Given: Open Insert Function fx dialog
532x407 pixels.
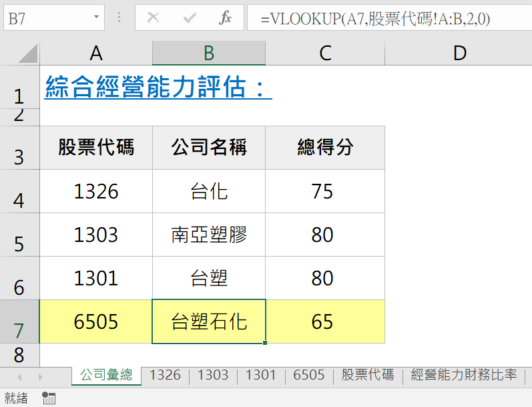Looking at the screenshot, I should pos(225,17).
